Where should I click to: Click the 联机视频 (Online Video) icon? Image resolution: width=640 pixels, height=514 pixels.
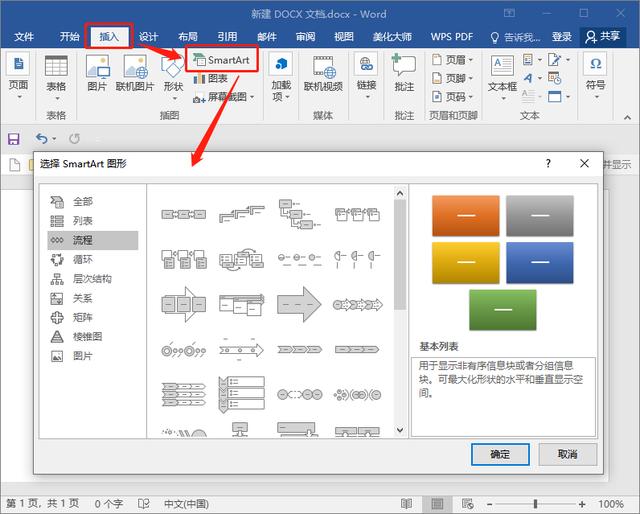[322, 67]
